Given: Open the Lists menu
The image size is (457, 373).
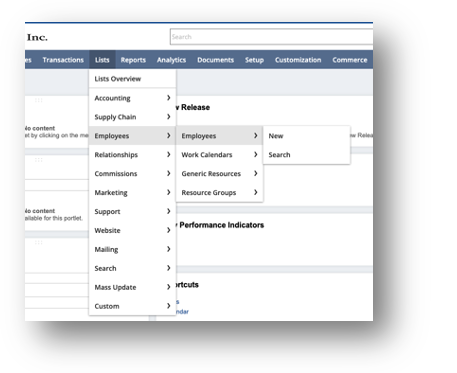Looking at the screenshot, I should tap(102, 60).
